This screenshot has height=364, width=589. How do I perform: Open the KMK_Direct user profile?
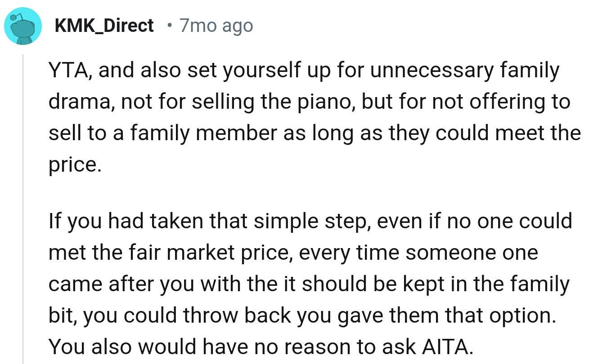pyautogui.click(x=104, y=26)
